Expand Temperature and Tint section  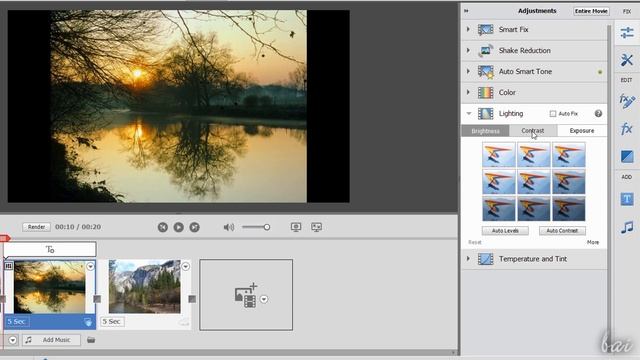coord(468,259)
